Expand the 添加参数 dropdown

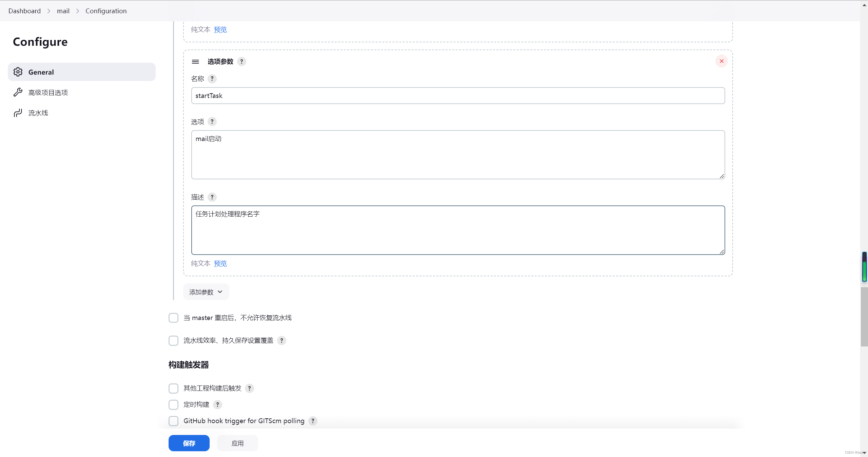206,292
